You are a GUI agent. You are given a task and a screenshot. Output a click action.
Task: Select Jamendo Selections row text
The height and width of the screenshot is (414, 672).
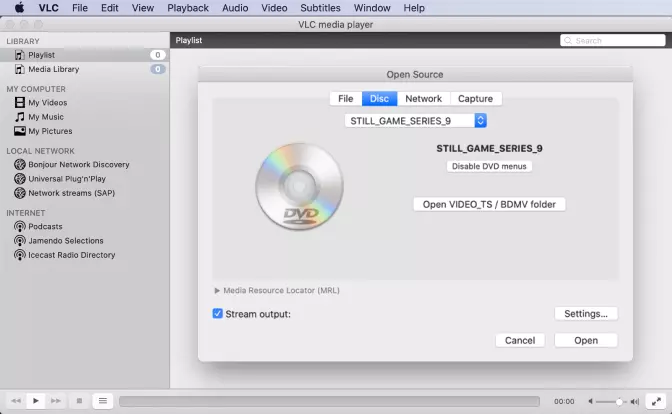tap(66, 241)
